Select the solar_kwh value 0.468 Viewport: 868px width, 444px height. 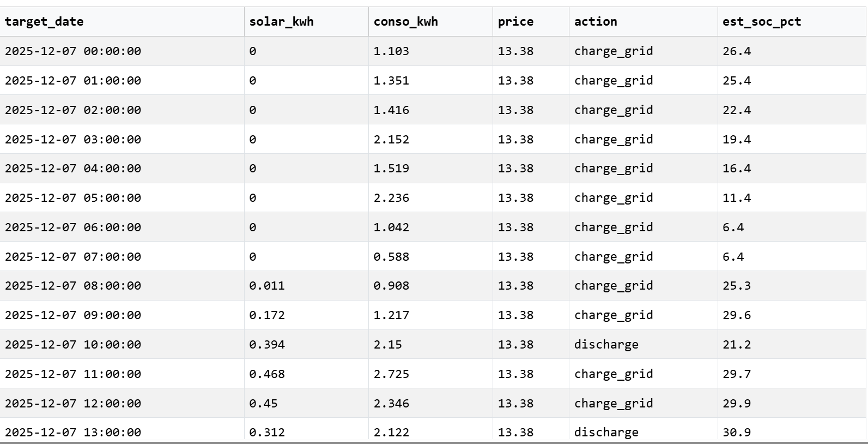click(267, 374)
